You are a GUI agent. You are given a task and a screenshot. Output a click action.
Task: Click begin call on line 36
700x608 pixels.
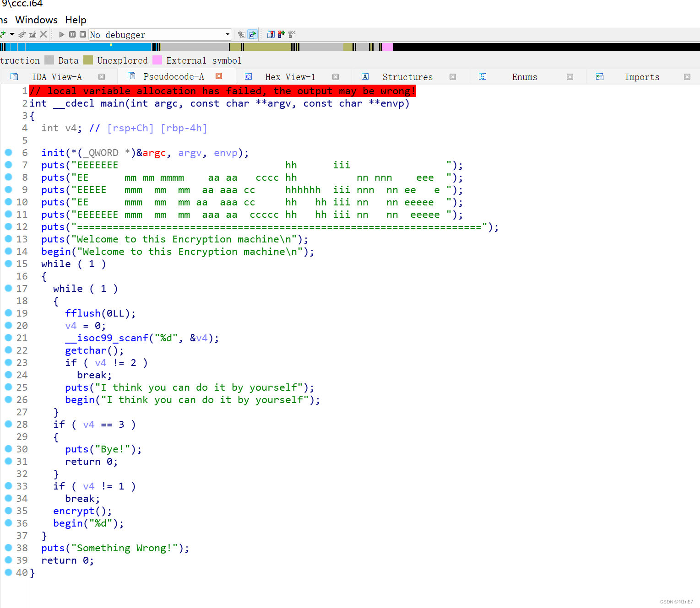coord(68,523)
